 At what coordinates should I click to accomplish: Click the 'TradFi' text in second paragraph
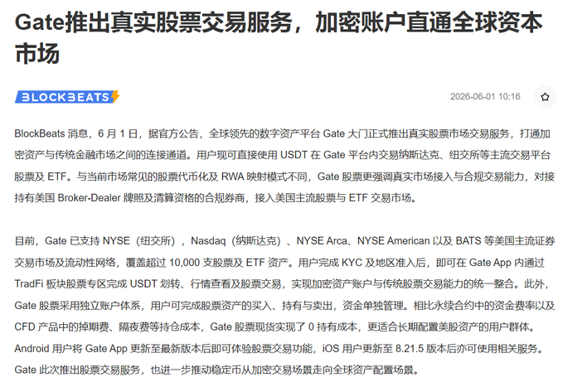pyautogui.click(x=29, y=284)
